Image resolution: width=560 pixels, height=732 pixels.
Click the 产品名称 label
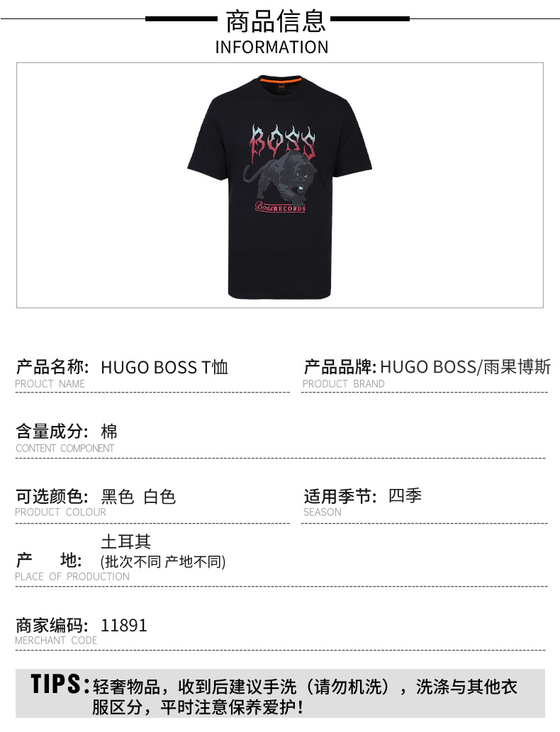tap(52, 367)
